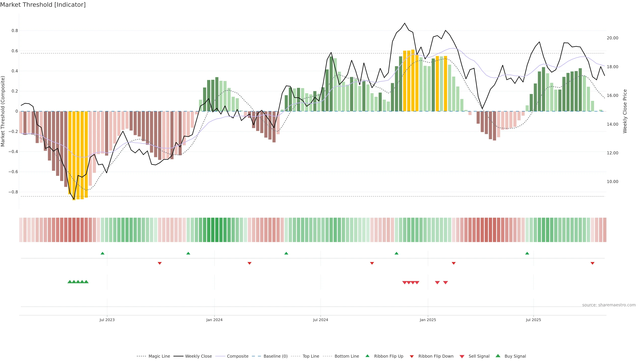Click the leftmost green buy signal triangle

[70, 282]
